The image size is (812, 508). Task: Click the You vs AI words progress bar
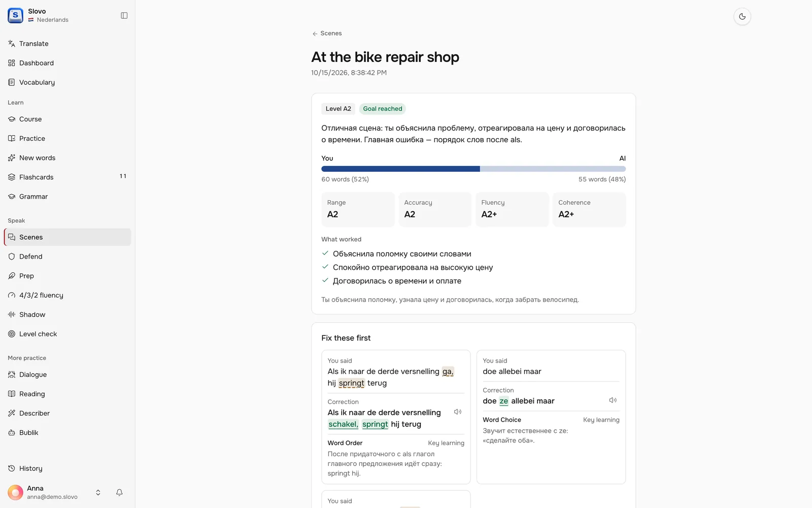(x=473, y=169)
